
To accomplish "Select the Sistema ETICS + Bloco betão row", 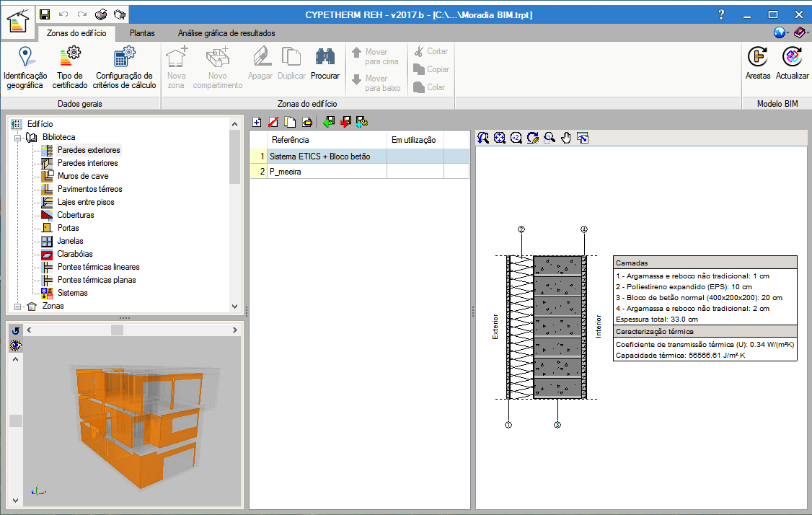I will pyautogui.click(x=360, y=157).
